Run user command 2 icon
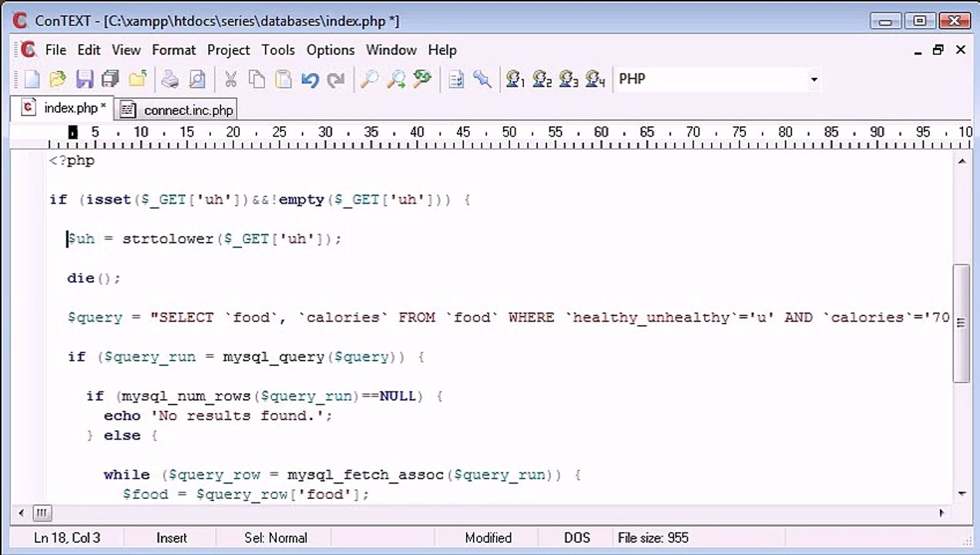The height and width of the screenshot is (555, 980). tap(542, 79)
